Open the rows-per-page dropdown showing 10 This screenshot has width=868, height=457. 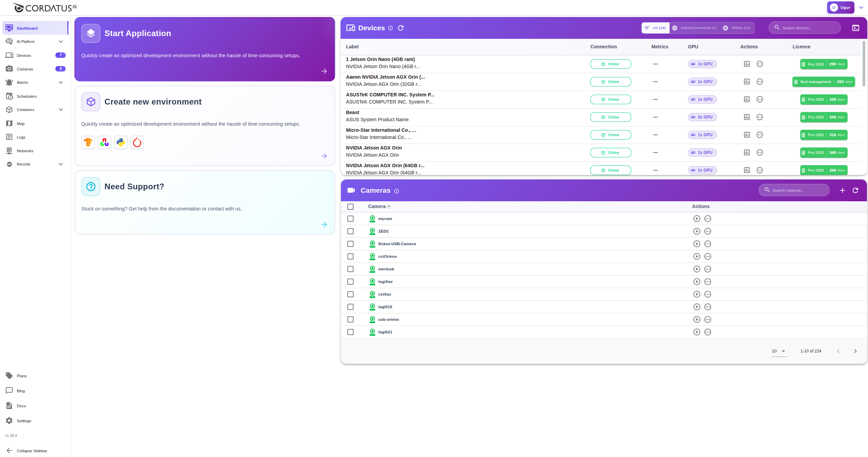[778, 351]
